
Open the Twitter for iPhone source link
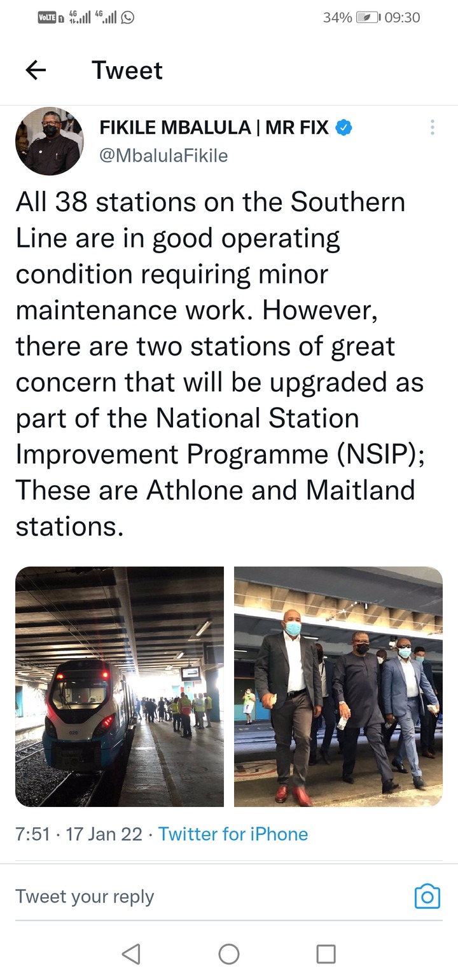click(x=233, y=834)
